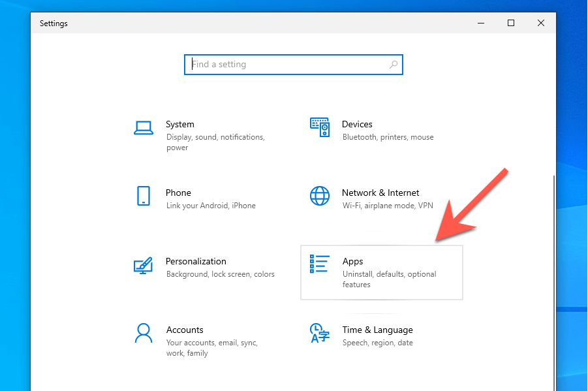This screenshot has height=391, width=588.
Task: Open the System category title
Action: point(180,124)
